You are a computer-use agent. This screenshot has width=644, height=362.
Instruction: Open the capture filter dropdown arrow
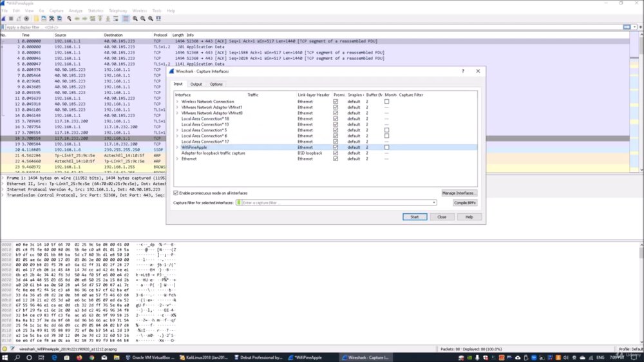pos(433,202)
